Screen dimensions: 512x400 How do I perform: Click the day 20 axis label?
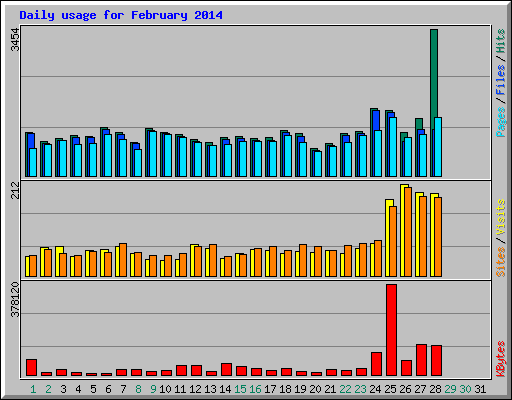click(315, 389)
